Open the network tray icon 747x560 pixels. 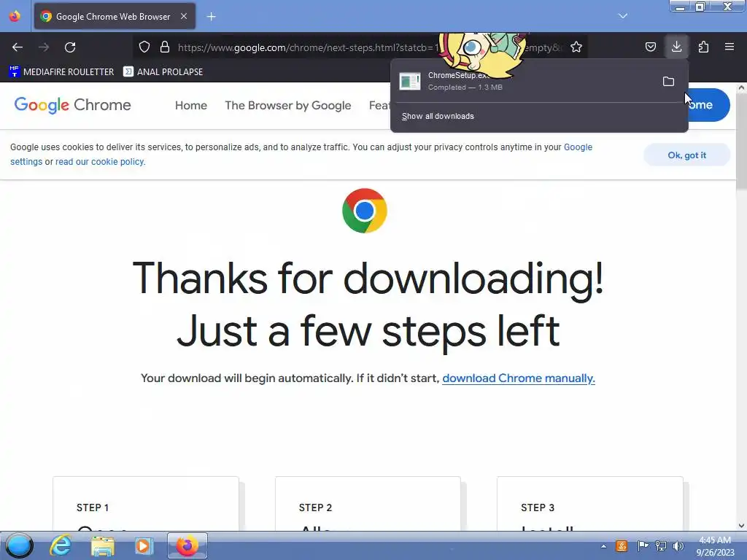pos(661,546)
